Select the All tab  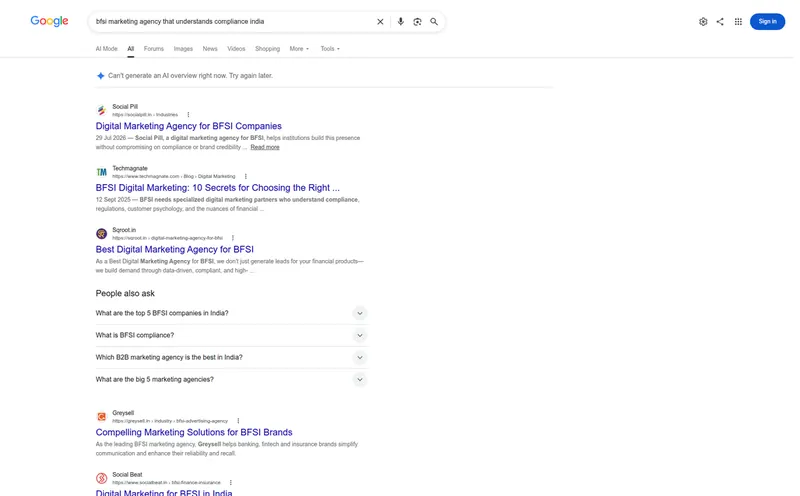tap(131, 49)
